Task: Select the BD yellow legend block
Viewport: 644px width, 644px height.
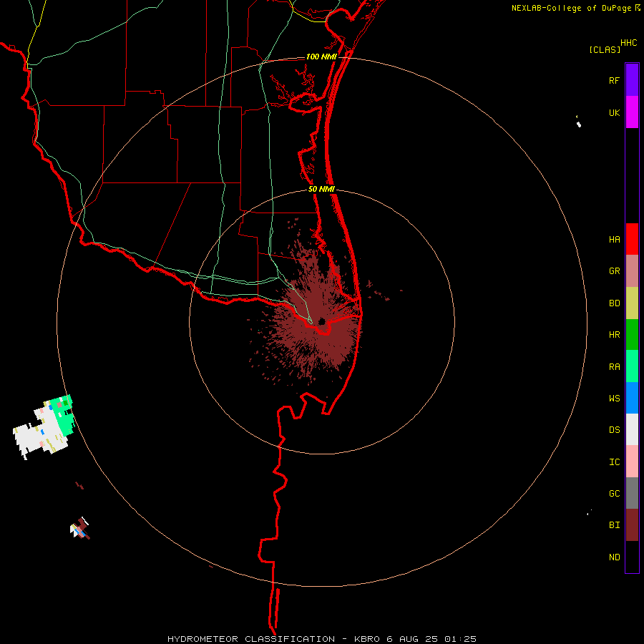Action: 632,303
